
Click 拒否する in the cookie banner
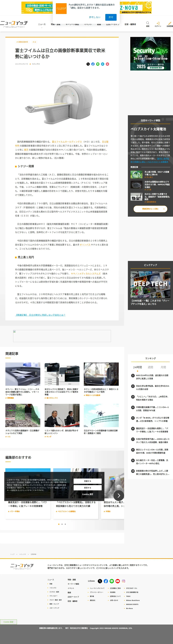87,488
